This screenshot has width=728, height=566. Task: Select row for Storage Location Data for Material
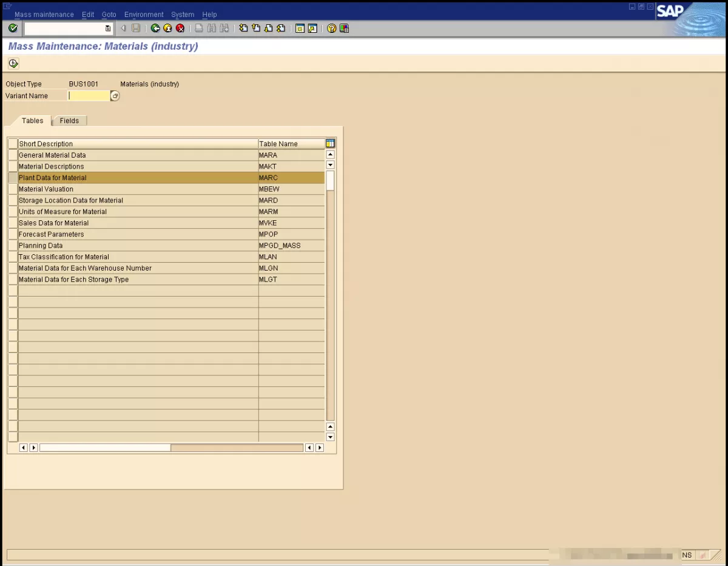13,200
